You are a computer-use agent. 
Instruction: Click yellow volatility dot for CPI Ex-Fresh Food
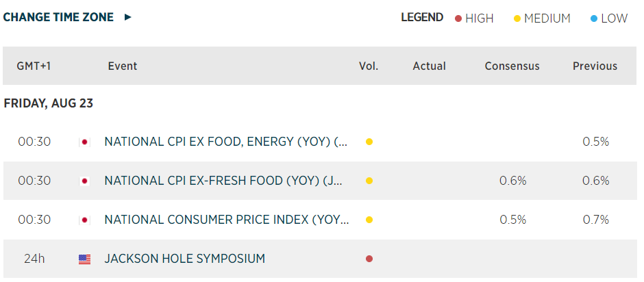[369, 181]
